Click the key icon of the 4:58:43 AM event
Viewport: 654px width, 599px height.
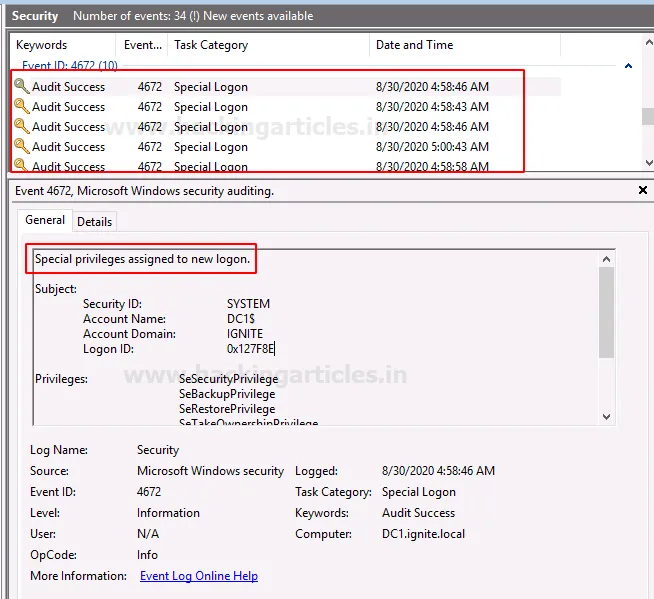coord(22,107)
